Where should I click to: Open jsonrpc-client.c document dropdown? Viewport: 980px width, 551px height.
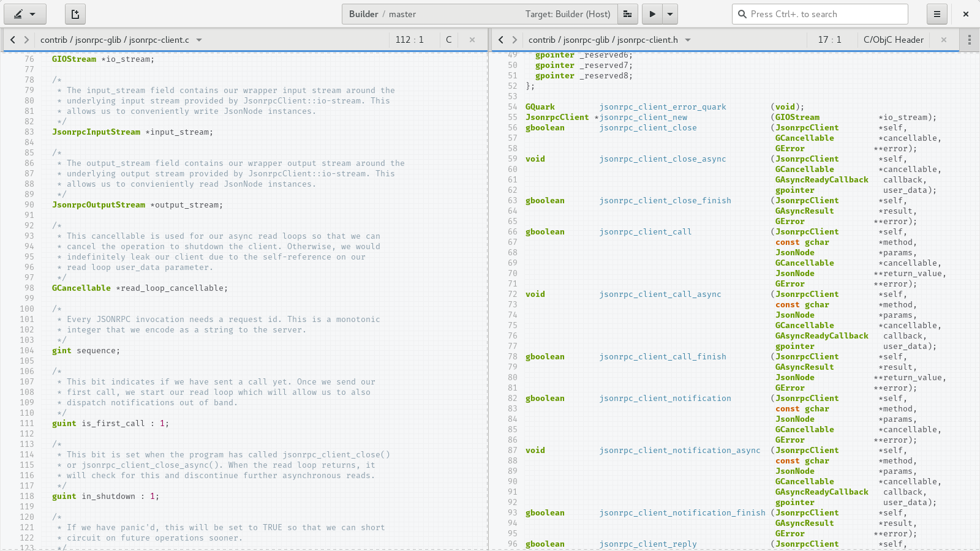[199, 40]
